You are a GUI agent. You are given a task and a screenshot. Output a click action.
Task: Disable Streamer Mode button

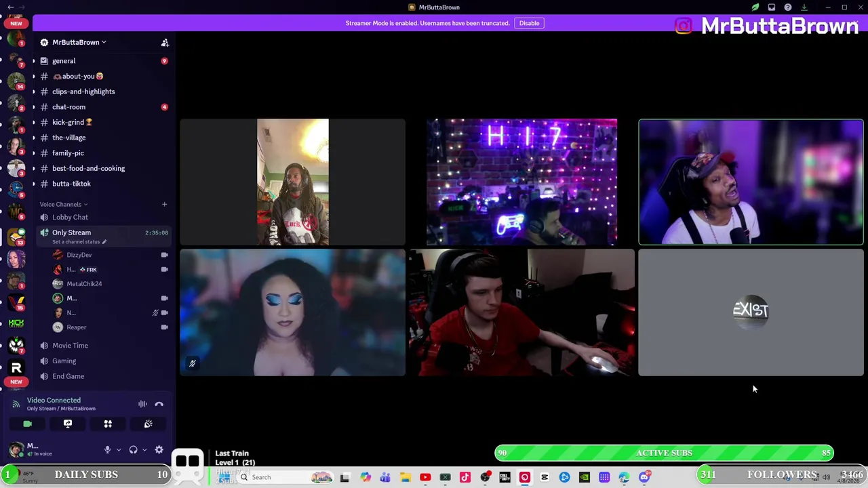coord(529,23)
